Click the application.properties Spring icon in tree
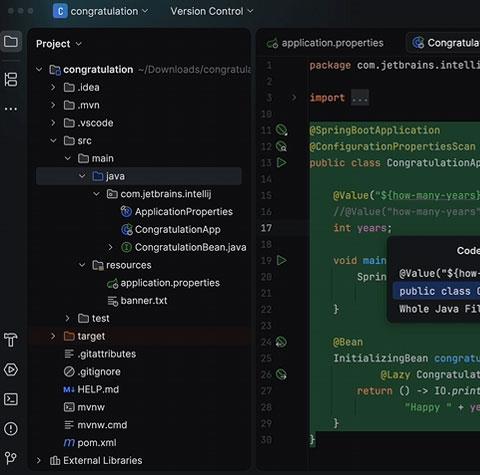The width and height of the screenshot is (480, 475). click(x=113, y=283)
